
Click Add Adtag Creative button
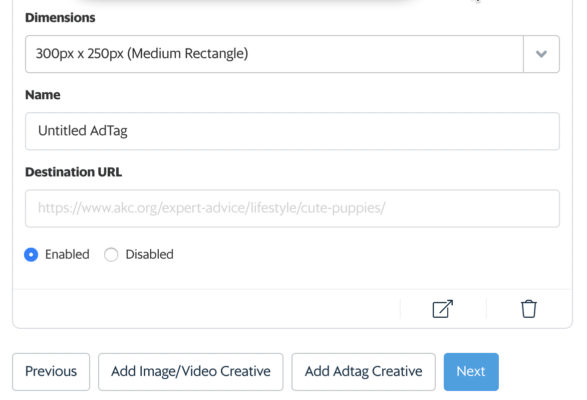pyautogui.click(x=364, y=372)
